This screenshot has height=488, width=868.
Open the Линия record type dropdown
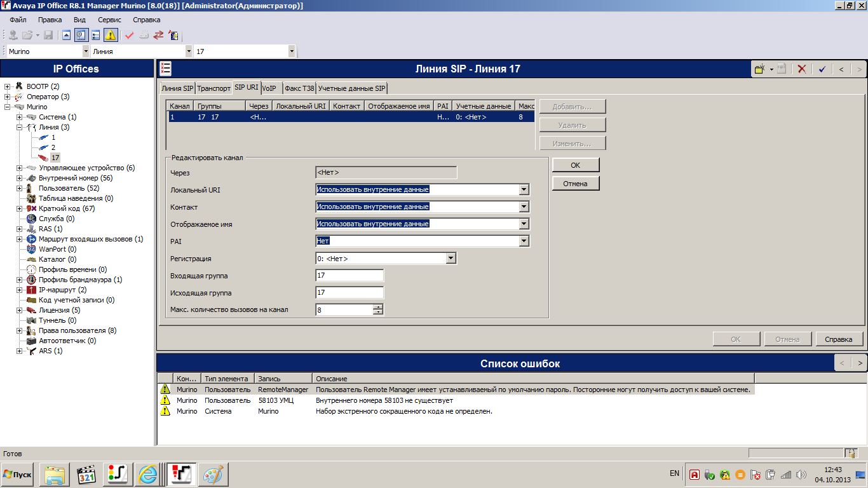(x=188, y=51)
